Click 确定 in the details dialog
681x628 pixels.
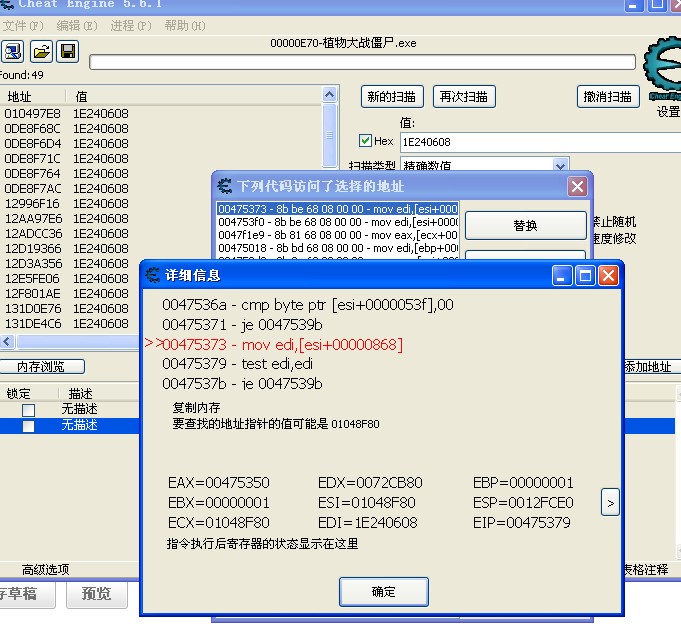point(383,592)
